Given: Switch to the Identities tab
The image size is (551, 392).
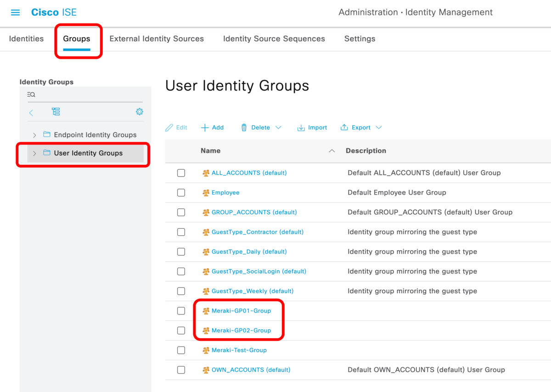Looking at the screenshot, I should click(26, 39).
